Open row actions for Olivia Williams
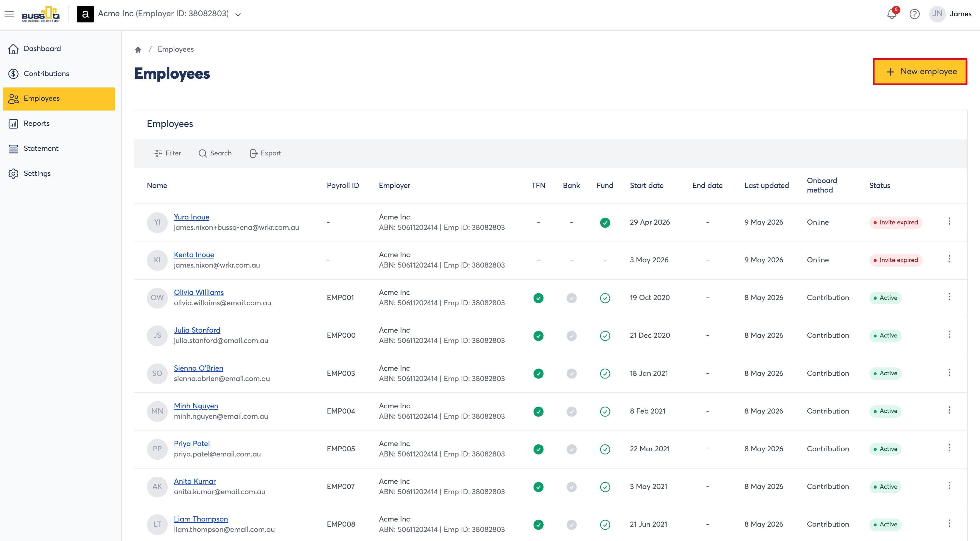This screenshot has height=541, width=980. [949, 297]
